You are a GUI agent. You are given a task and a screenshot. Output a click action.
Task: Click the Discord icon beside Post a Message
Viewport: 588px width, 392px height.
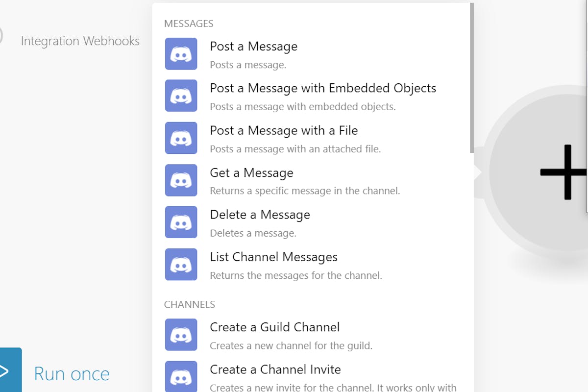(181, 54)
